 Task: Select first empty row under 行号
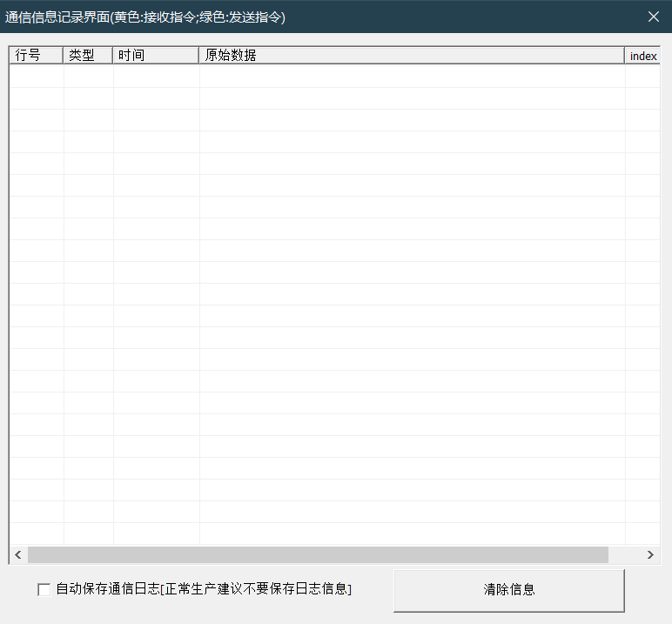coord(37,77)
